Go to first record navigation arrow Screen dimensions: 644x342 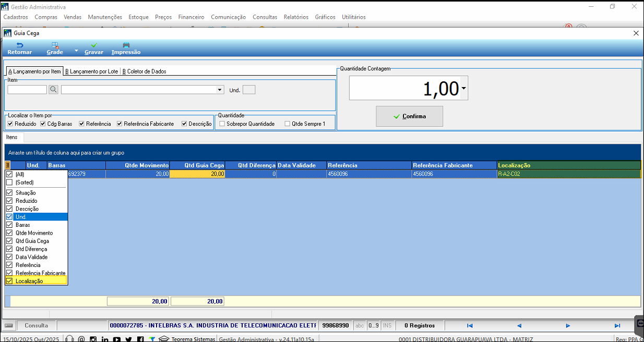[470, 326]
